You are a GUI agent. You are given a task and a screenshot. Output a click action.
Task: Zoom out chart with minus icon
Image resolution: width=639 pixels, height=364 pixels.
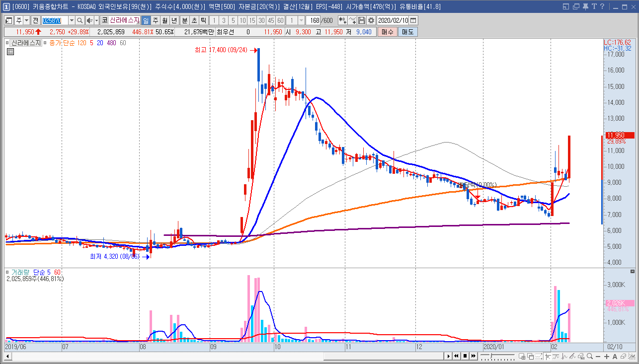[x=598, y=356]
